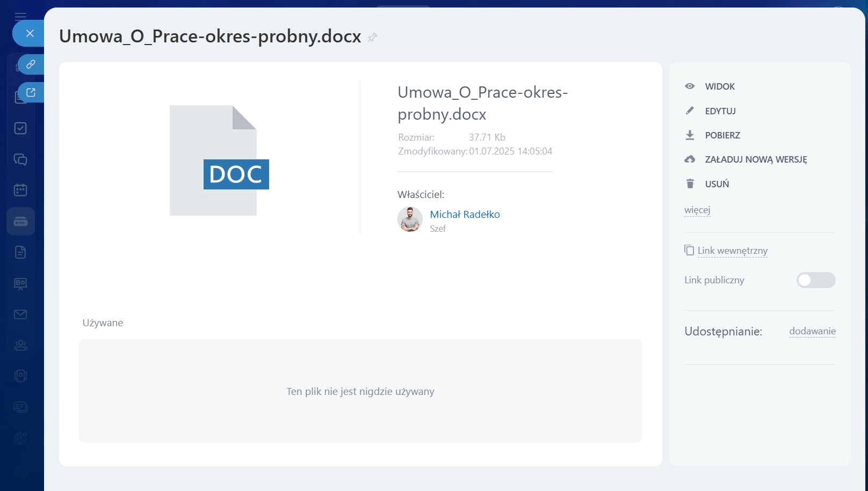Click the pencil icon beside EDYTUJ
Screen dimensions: 868x491
pos(690,111)
